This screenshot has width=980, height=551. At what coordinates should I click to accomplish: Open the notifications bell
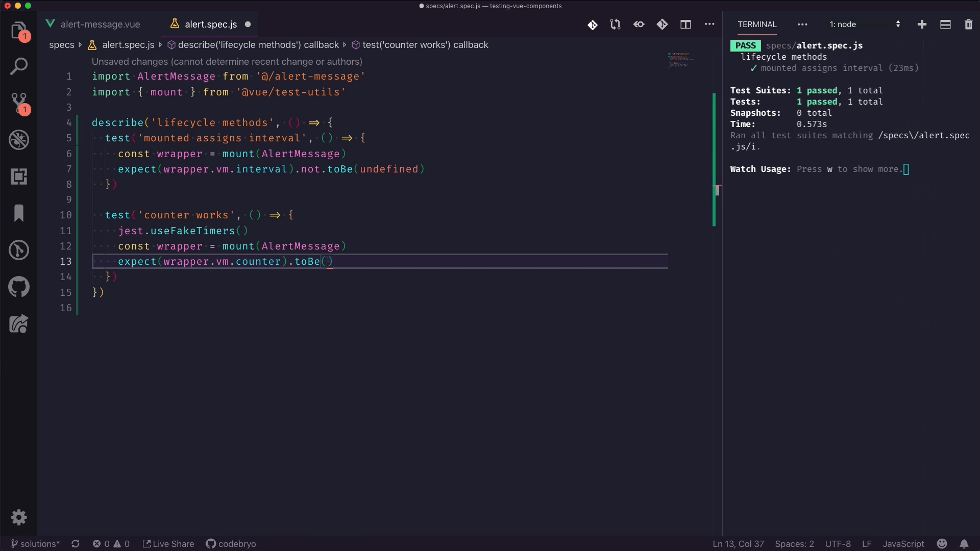964,544
